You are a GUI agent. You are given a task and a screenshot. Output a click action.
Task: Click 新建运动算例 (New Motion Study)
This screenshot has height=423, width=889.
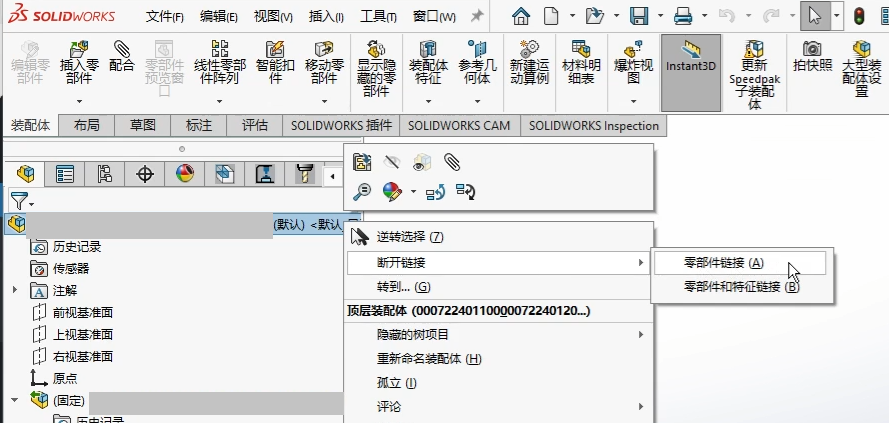(530, 62)
